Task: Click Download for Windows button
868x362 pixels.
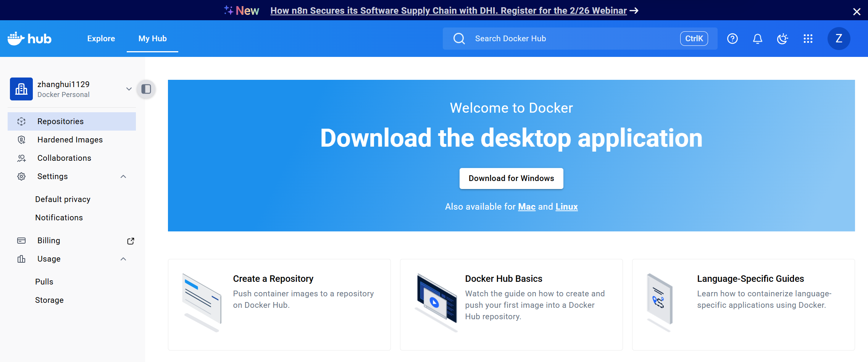Action: (x=511, y=178)
